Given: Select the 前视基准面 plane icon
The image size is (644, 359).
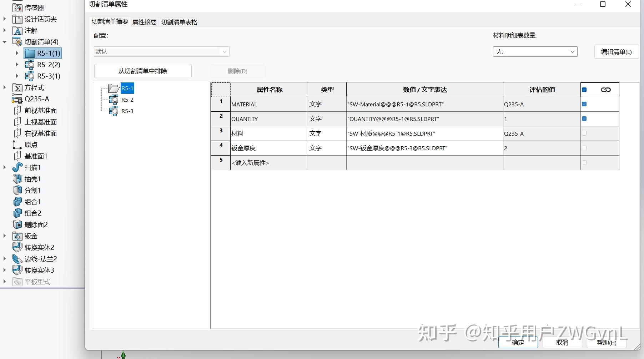Looking at the screenshot, I should 17,110.
